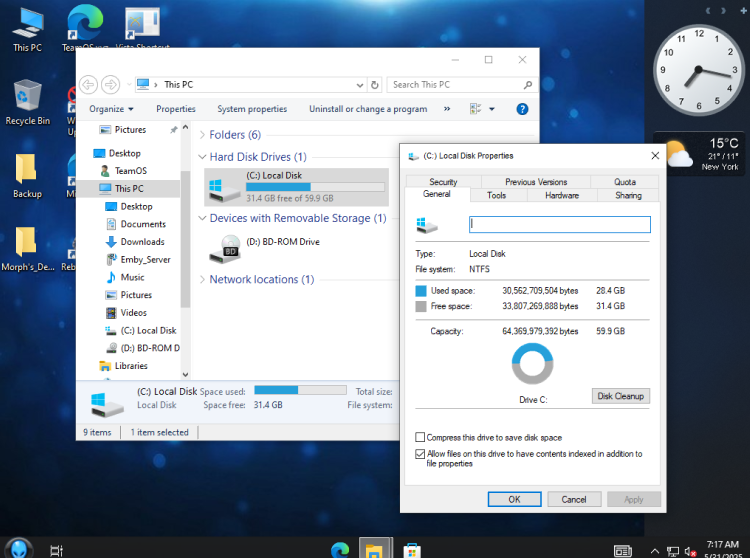Image resolution: width=750 pixels, height=558 pixels.
Task: Expand the Network locations (1) group
Action: (202, 279)
